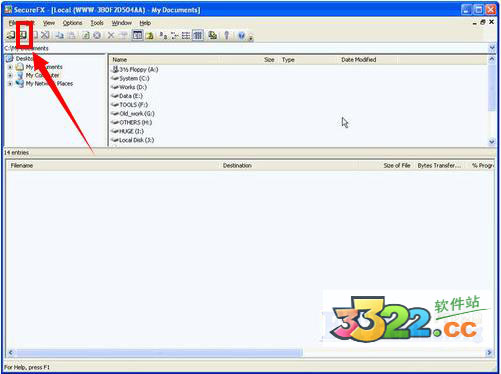Click the large icons view toolbar icon

[x=163, y=35]
